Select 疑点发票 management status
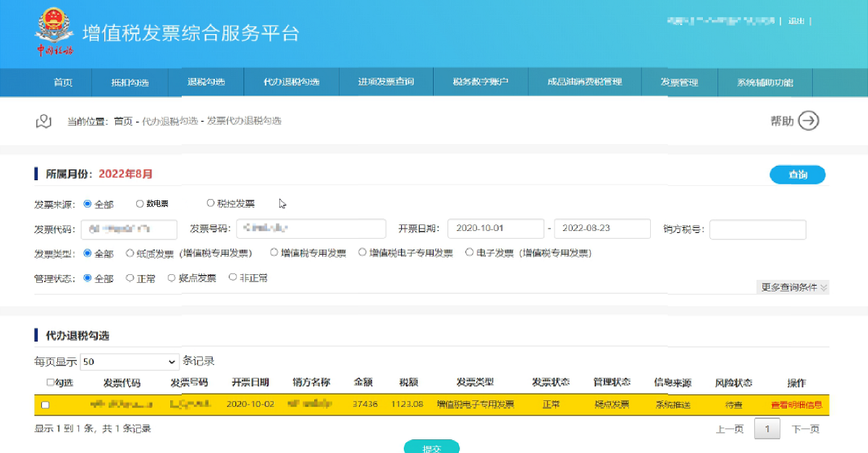 [x=172, y=278]
